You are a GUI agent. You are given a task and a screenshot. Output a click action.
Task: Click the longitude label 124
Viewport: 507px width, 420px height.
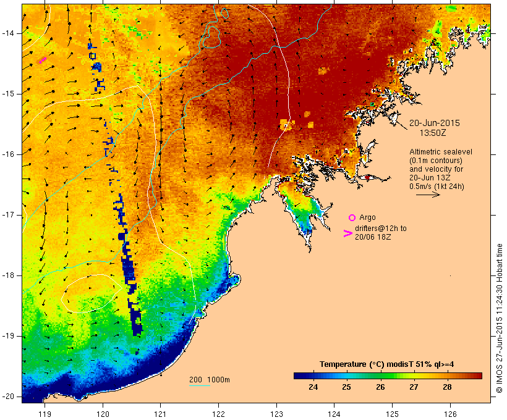[334, 414]
